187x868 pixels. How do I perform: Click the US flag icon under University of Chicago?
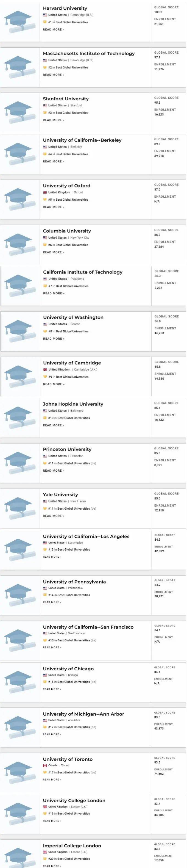click(x=45, y=675)
